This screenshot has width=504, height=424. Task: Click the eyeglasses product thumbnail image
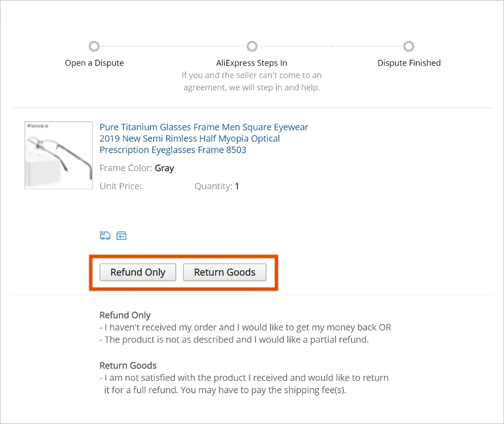pos(59,155)
